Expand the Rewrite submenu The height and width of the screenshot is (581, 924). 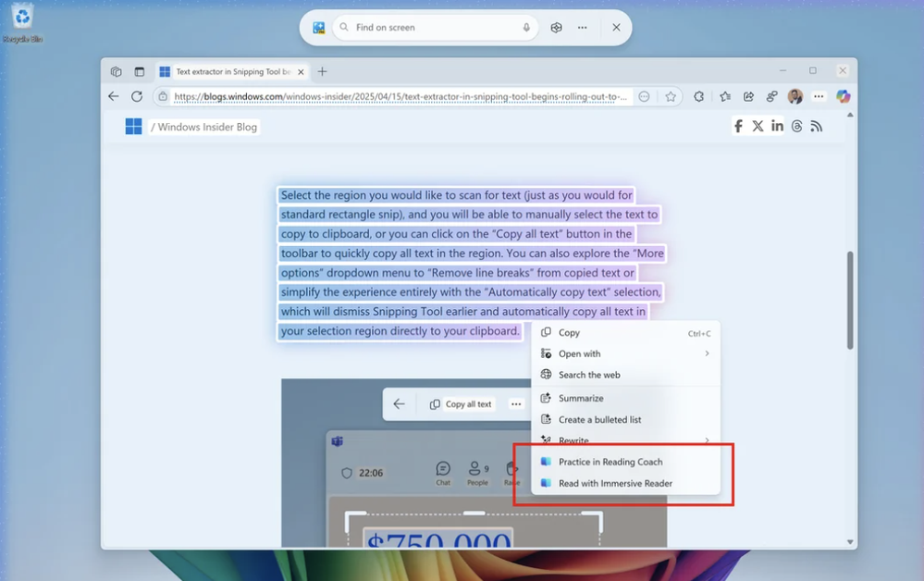pos(626,440)
